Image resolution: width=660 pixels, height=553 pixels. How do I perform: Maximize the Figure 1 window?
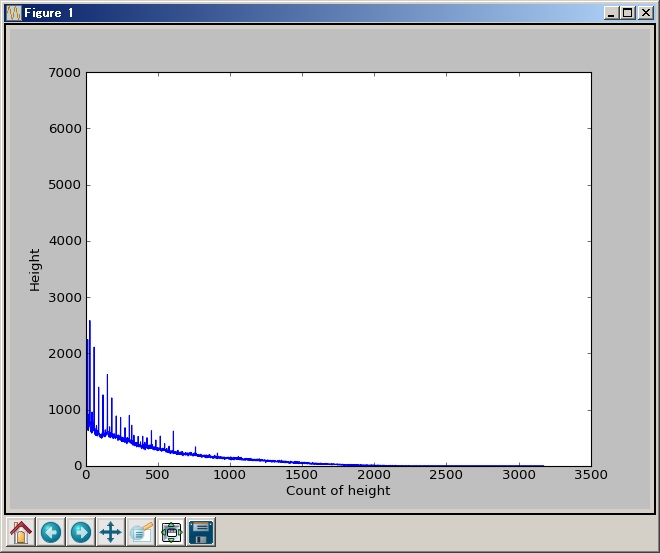coord(628,13)
